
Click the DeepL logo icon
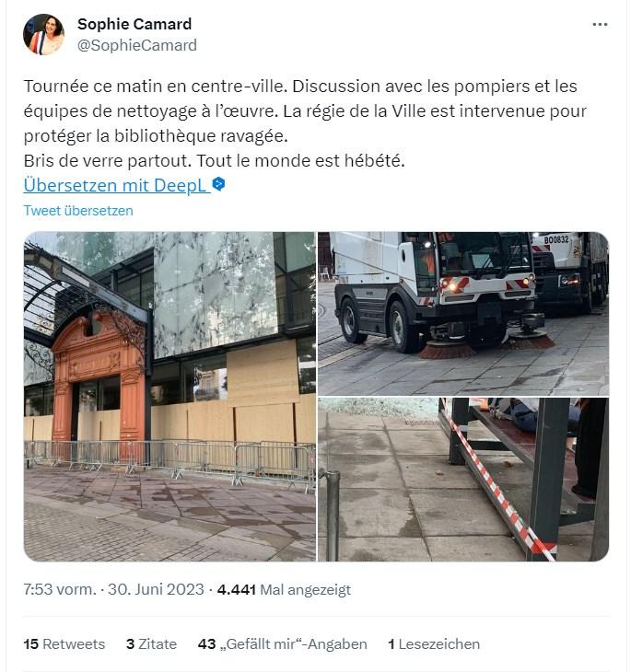pos(218,184)
